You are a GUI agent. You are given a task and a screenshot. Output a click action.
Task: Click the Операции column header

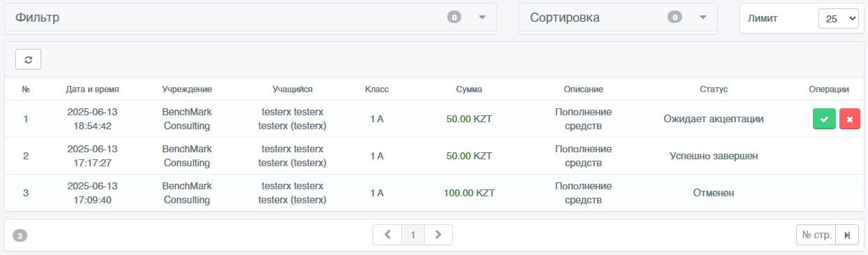829,89
